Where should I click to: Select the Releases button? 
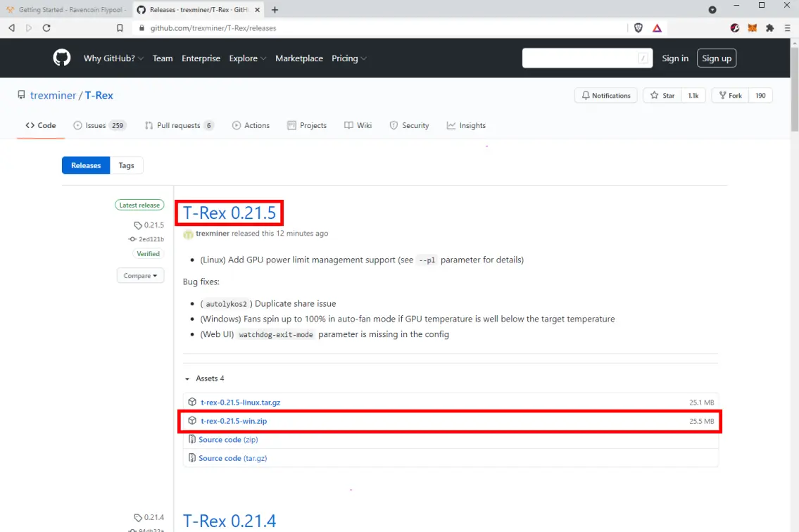pyautogui.click(x=86, y=165)
